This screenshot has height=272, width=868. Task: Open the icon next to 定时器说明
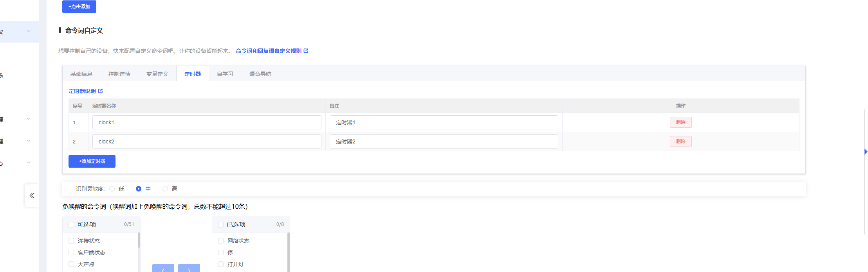click(x=101, y=91)
